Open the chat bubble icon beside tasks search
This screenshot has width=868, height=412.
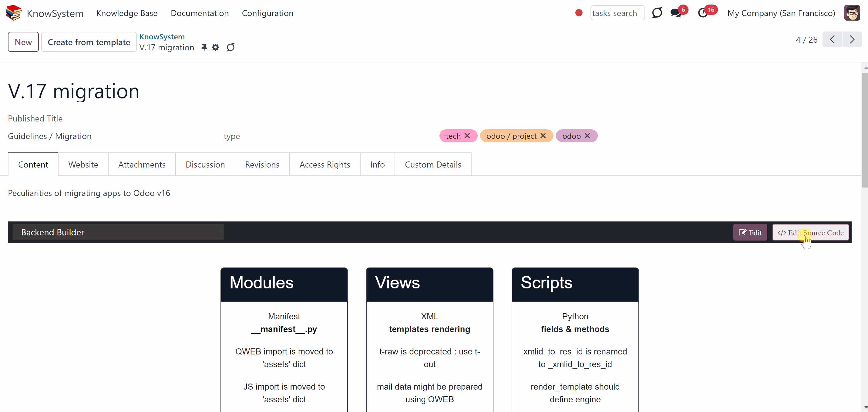click(657, 13)
